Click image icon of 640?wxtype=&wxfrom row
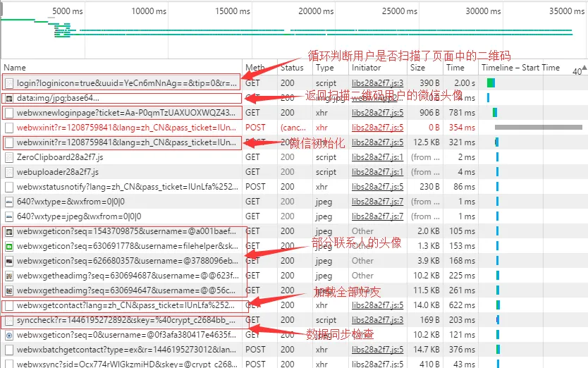588x368 pixels. [x=9, y=202]
